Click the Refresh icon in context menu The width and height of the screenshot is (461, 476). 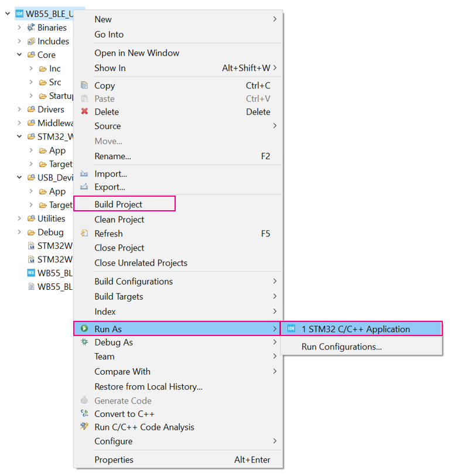click(x=84, y=233)
